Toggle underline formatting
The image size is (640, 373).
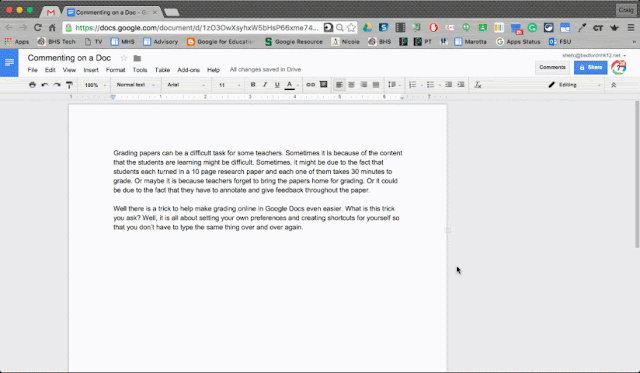tap(277, 84)
